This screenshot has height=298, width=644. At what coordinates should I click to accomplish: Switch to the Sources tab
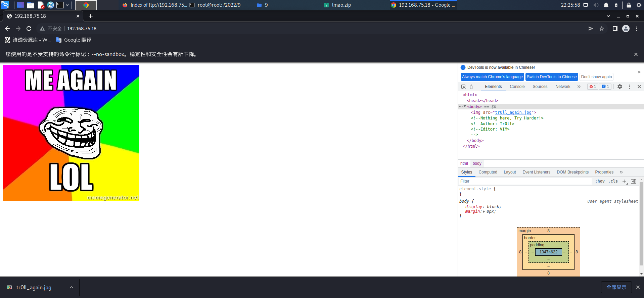pos(540,87)
